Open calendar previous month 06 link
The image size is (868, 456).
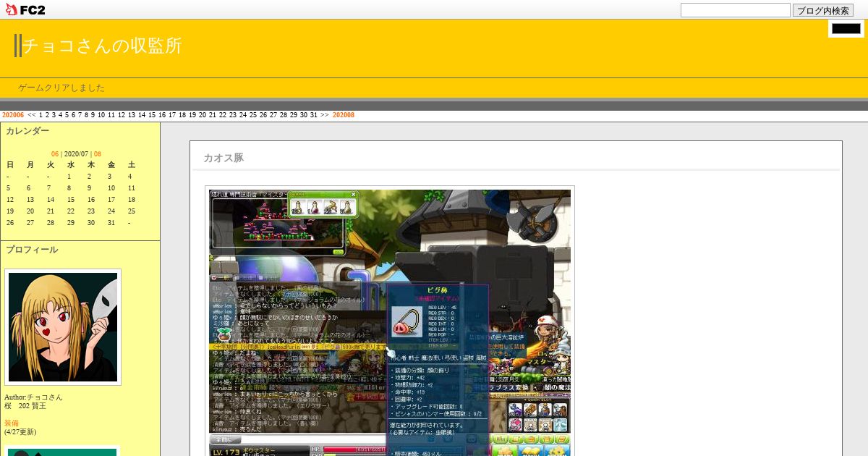click(55, 154)
